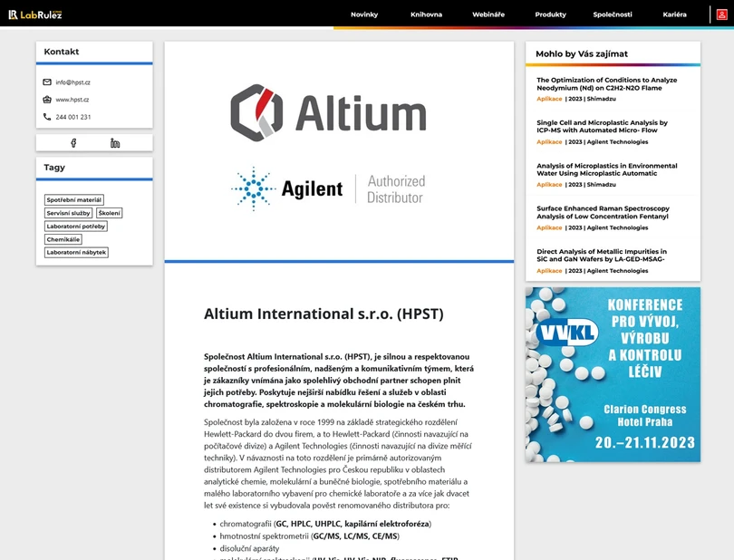Screen dimensions: 734x560
Task: Open the Novinky menu
Action: tap(364, 14)
